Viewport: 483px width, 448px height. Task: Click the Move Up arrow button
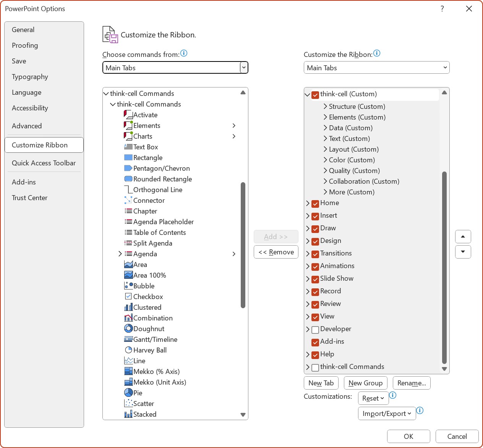463,236
